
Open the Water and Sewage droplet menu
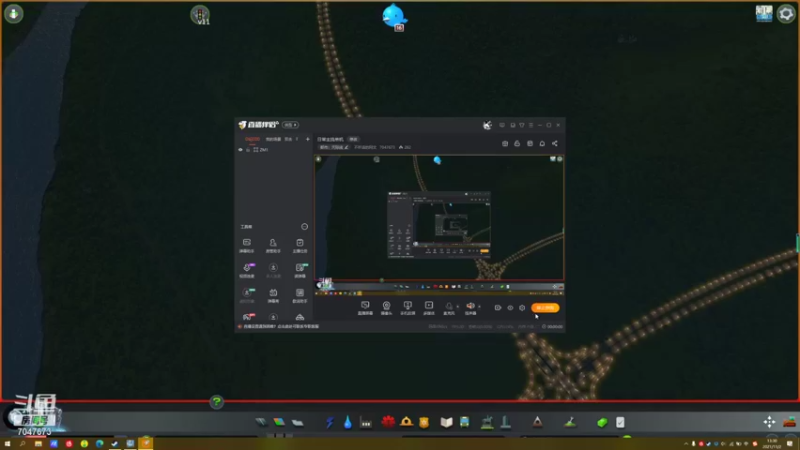(x=347, y=422)
